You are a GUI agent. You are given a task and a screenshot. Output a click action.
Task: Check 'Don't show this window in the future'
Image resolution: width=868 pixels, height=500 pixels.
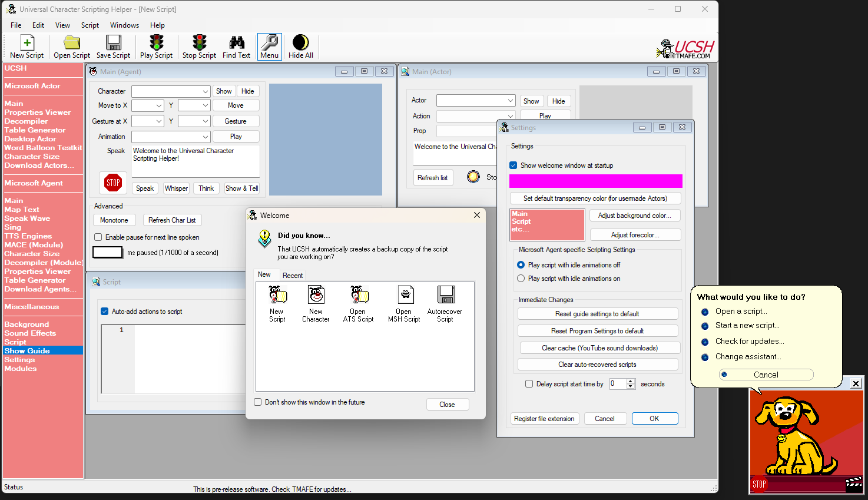click(x=257, y=402)
